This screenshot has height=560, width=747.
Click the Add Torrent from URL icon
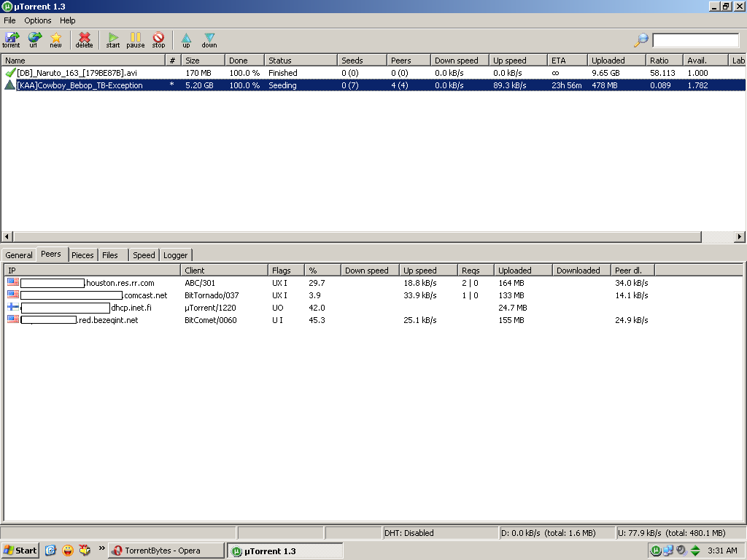[x=34, y=39]
